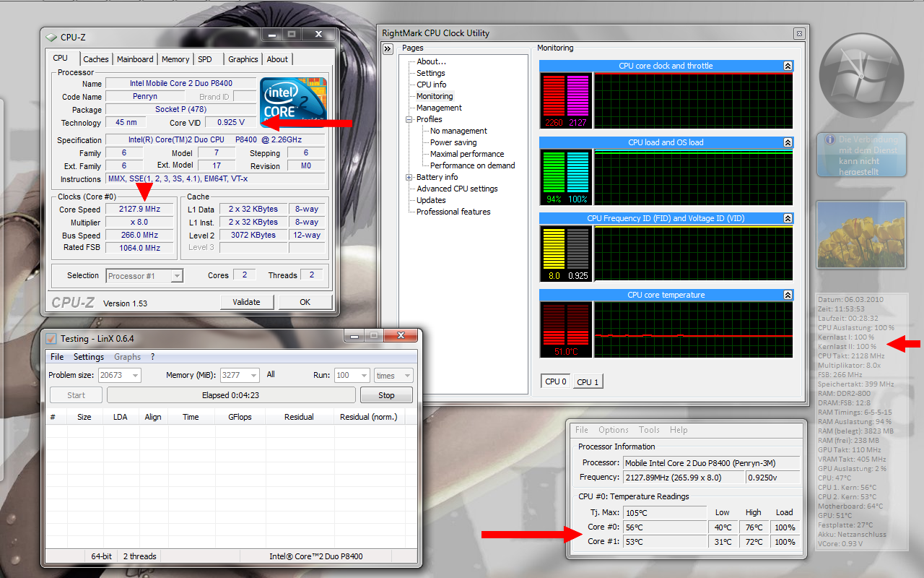924x578 pixels.
Task: Select the No management profile
Action: 458,131
